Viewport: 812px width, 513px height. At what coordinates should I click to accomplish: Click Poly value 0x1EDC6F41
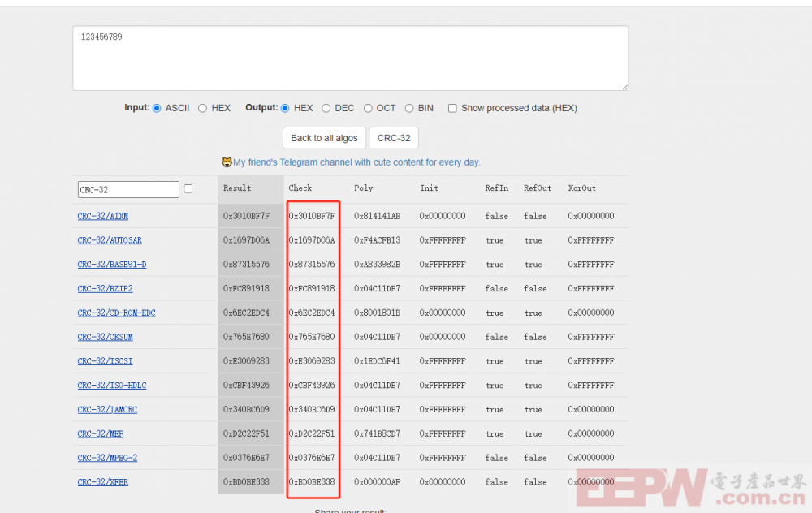pyautogui.click(x=377, y=361)
